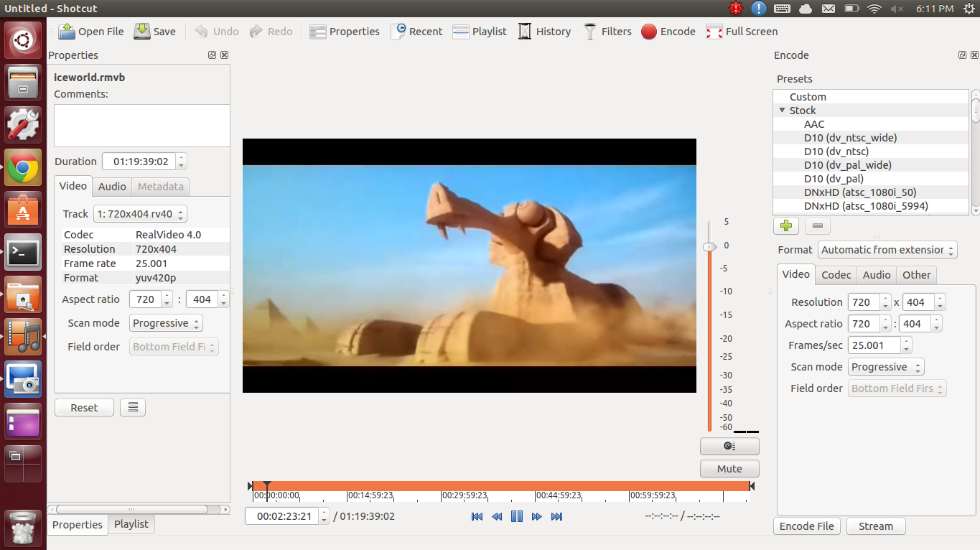Open the Filters panel from toolbar
Image resolution: width=980 pixels, height=550 pixels.
coord(590,32)
